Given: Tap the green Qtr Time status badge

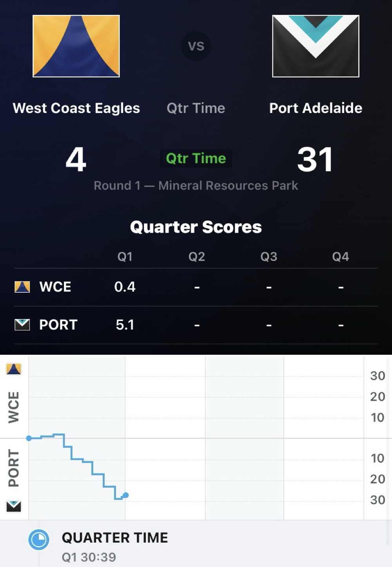Looking at the screenshot, I should (x=196, y=158).
